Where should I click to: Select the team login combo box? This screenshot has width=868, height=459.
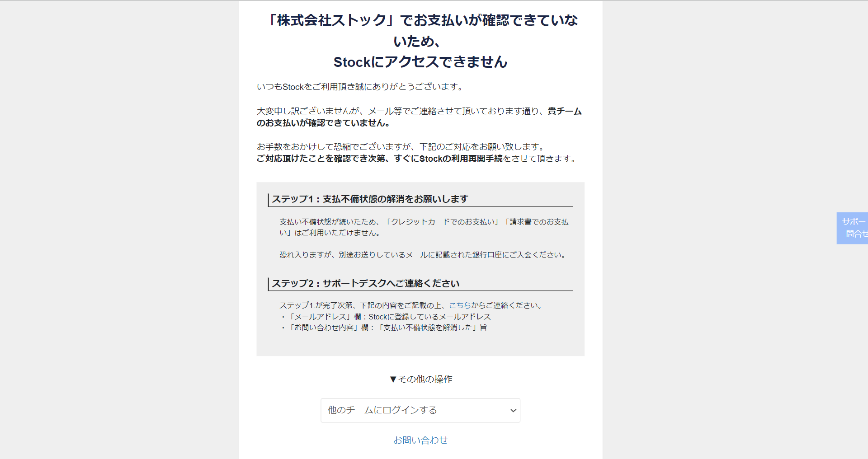pos(420,410)
